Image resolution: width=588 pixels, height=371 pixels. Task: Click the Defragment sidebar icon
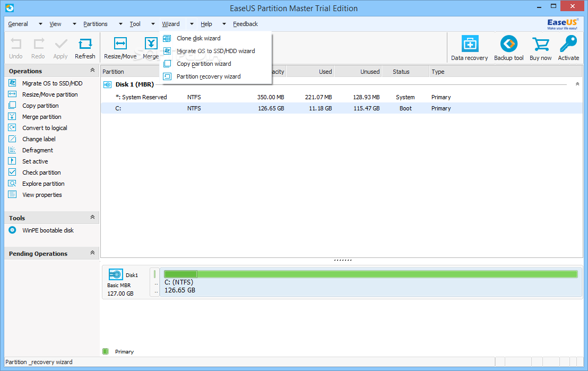pyautogui.click(x=12, y=150)
